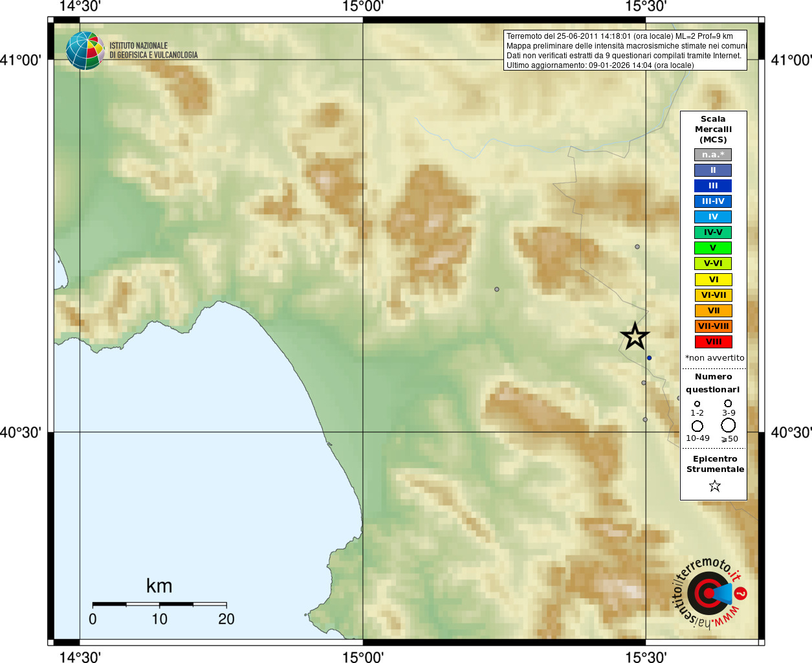Click the bottom 14°30' longitude label
This screenshot has height=663, width=812.
(80, 657)
